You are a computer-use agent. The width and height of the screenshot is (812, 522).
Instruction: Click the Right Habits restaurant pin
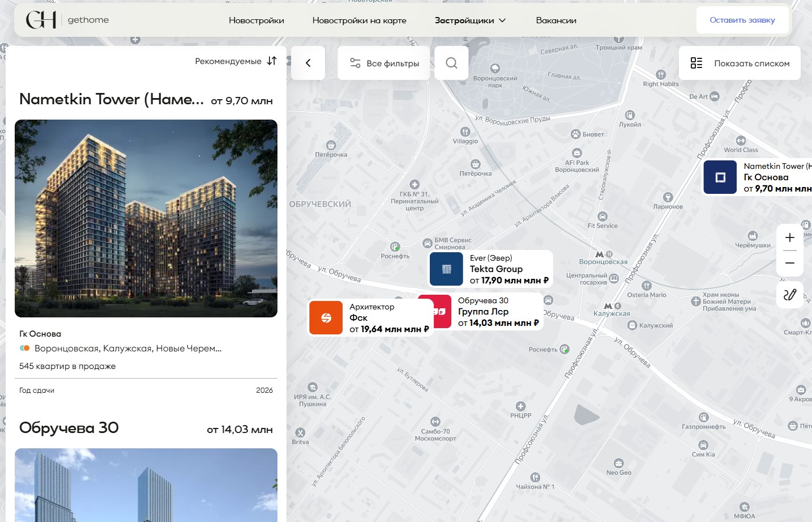pos(661,74)
